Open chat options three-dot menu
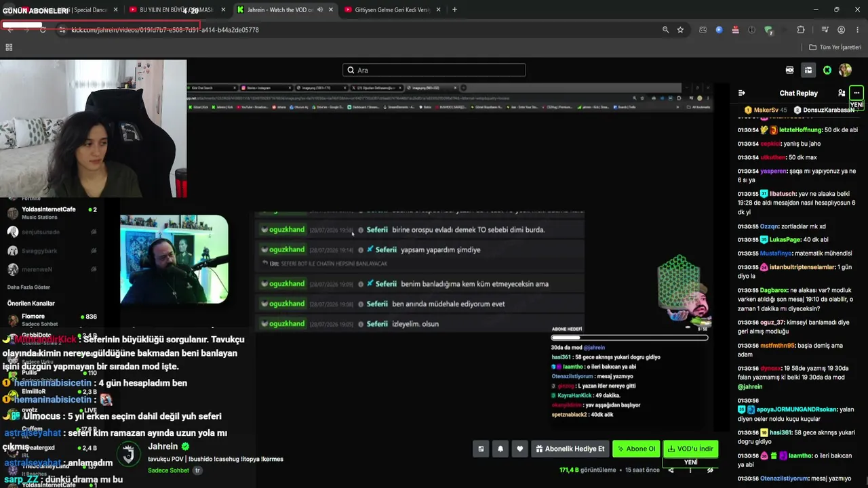The height and width of the screenshot is (488, 868). click(856, 93)
